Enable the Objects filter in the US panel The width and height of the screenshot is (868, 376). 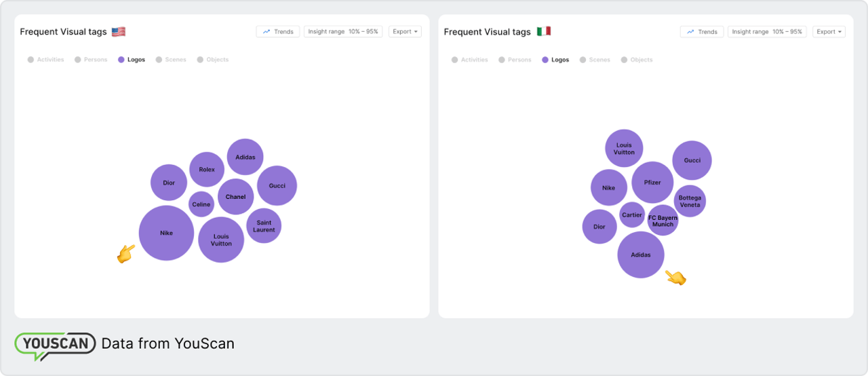tap(213, 60)
